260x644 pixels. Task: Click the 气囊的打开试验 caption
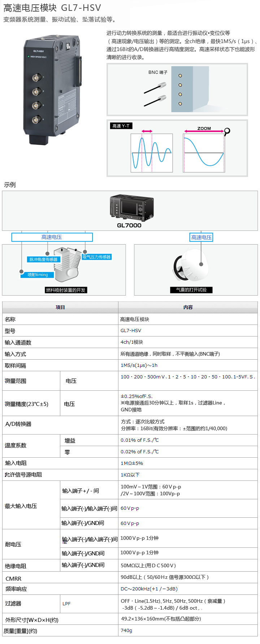(191, 290)
